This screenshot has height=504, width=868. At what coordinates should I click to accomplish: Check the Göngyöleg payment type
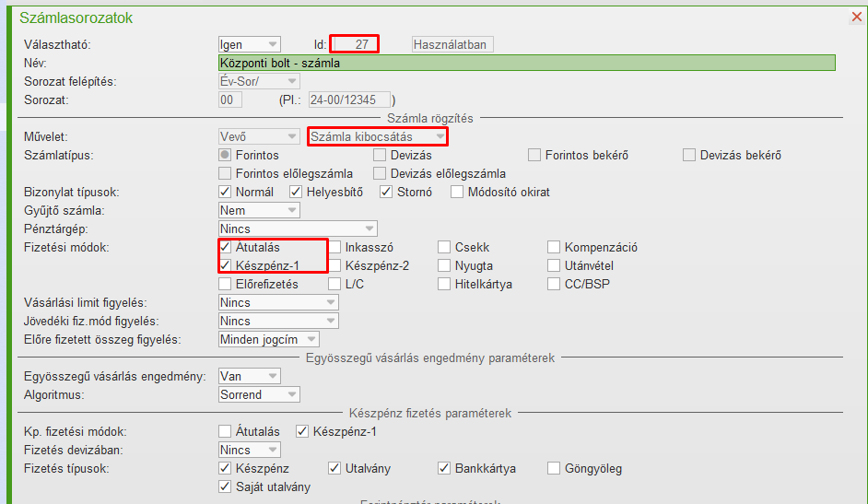click(554, 469)
